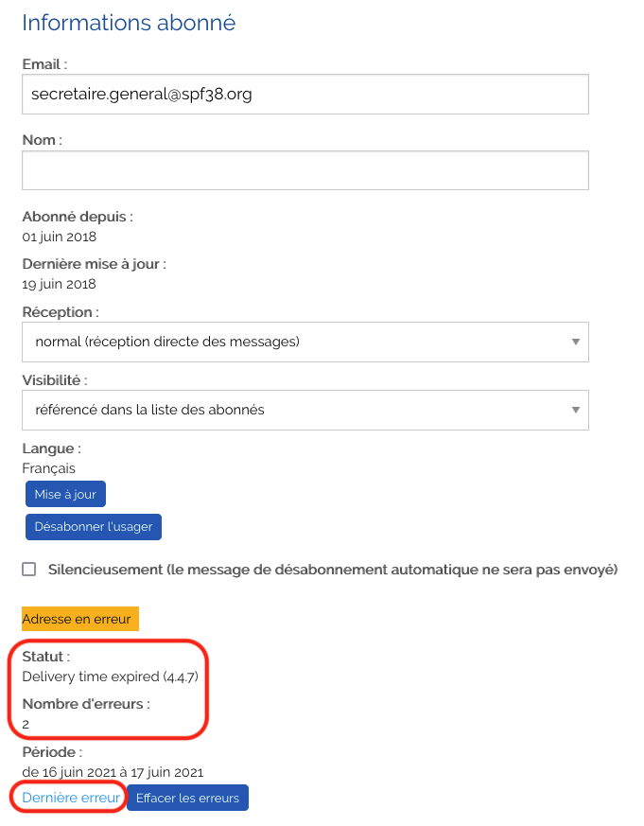Click the Silencieusement checkbox label text
This screenshot has height=826, width=644.
click(x=332, y=570)
